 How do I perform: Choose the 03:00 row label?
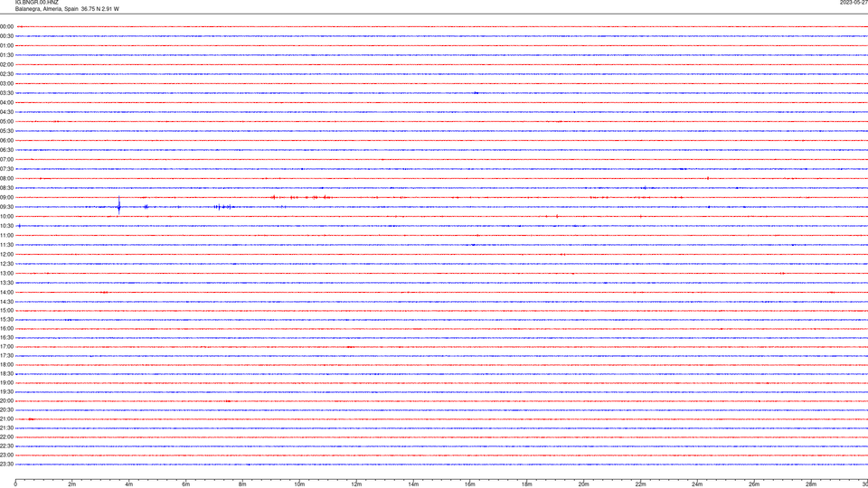pyautogui.click(x=6, y=83)
